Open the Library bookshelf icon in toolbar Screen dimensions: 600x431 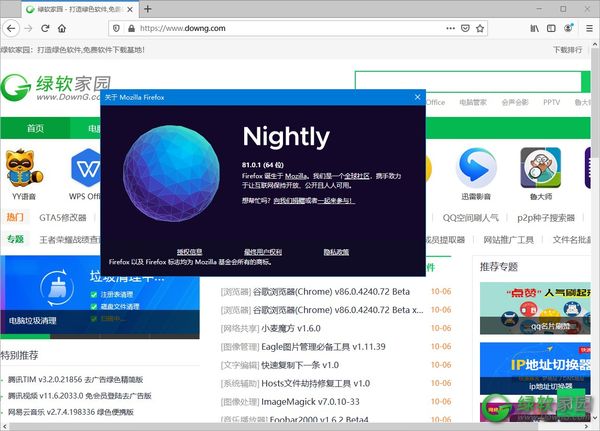coord(535,29)
